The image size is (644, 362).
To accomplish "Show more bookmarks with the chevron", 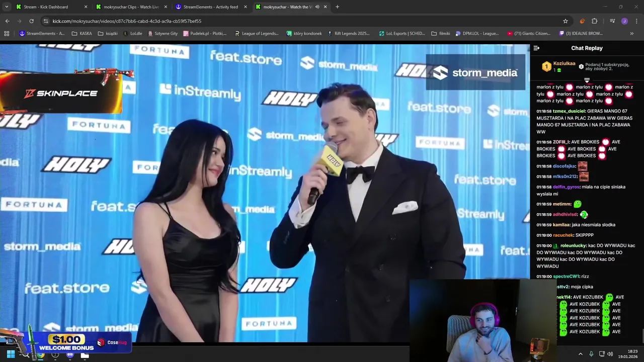I will (x=632, y=34).
